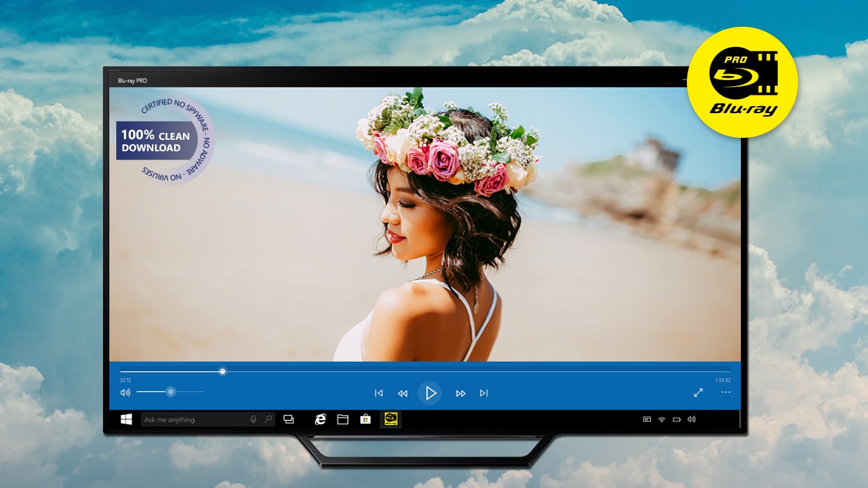Toggle playback with the Play button
The height and width of the screenshot is (488, 868).
430,393
